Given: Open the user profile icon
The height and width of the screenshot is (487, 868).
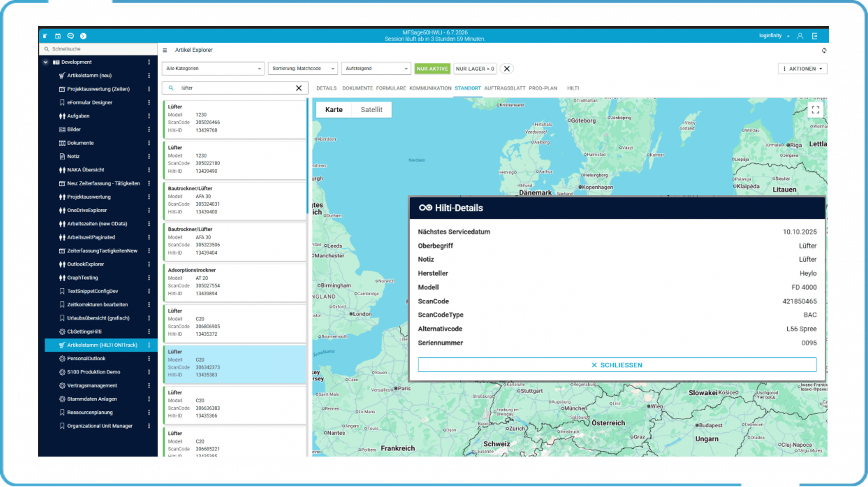Looking at the screenshot, I should tap(800, 36).
